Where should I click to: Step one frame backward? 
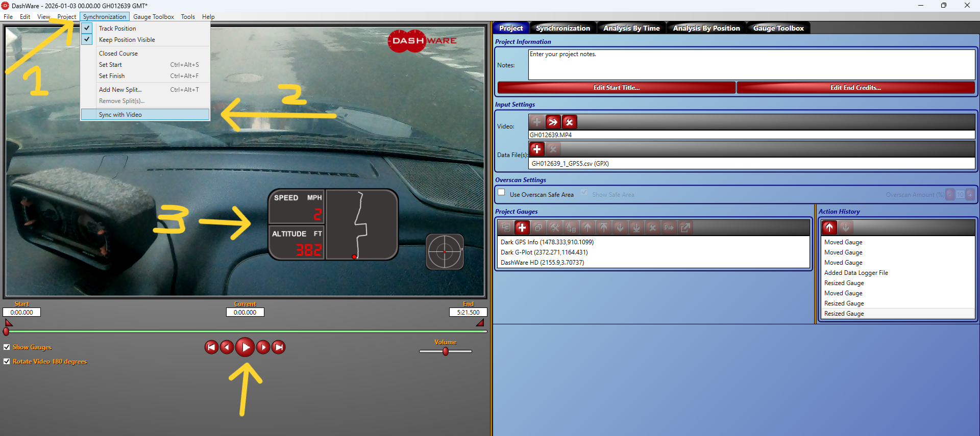click(x=227, y=347)
